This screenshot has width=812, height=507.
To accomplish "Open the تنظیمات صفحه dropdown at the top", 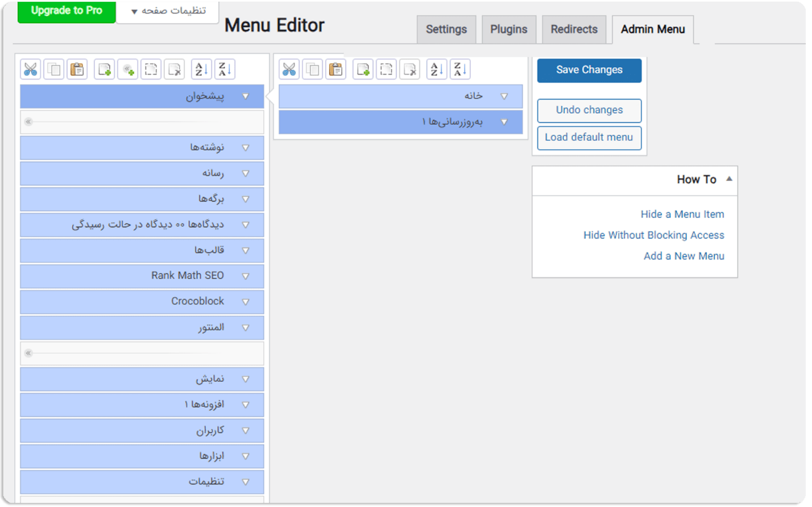I will 168,11.
